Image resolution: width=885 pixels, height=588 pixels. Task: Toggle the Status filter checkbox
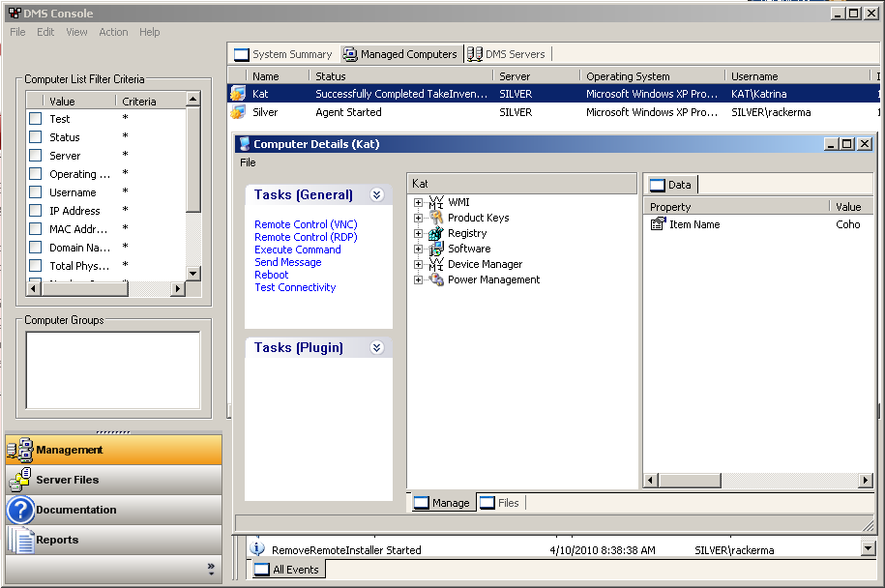pos(36,137)
